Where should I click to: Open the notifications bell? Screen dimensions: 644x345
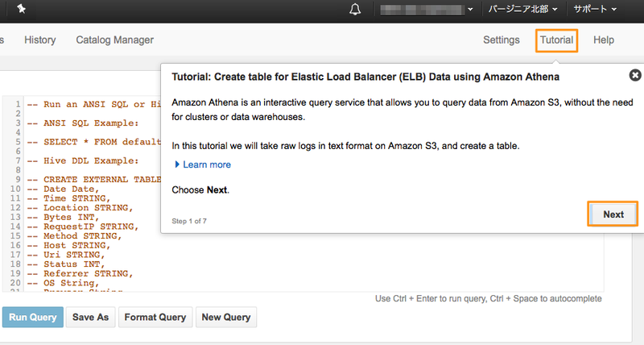tap(355, 10)
